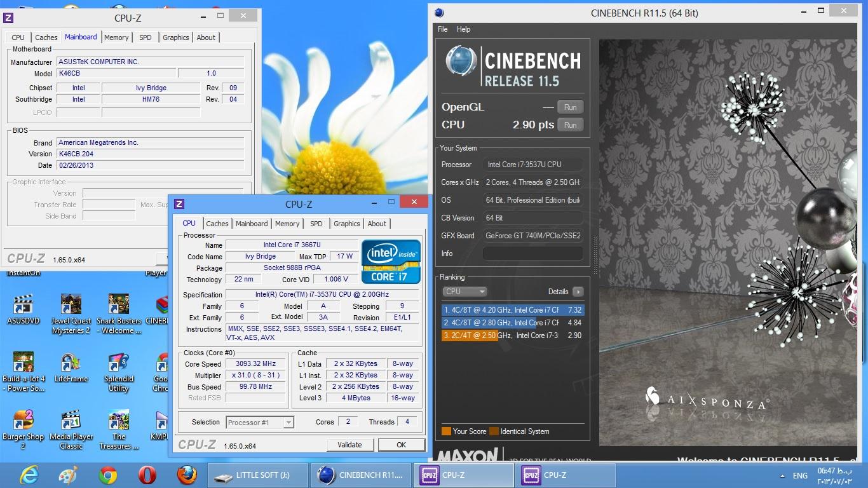Launch Paint from the taskbar

coord(67,475)
